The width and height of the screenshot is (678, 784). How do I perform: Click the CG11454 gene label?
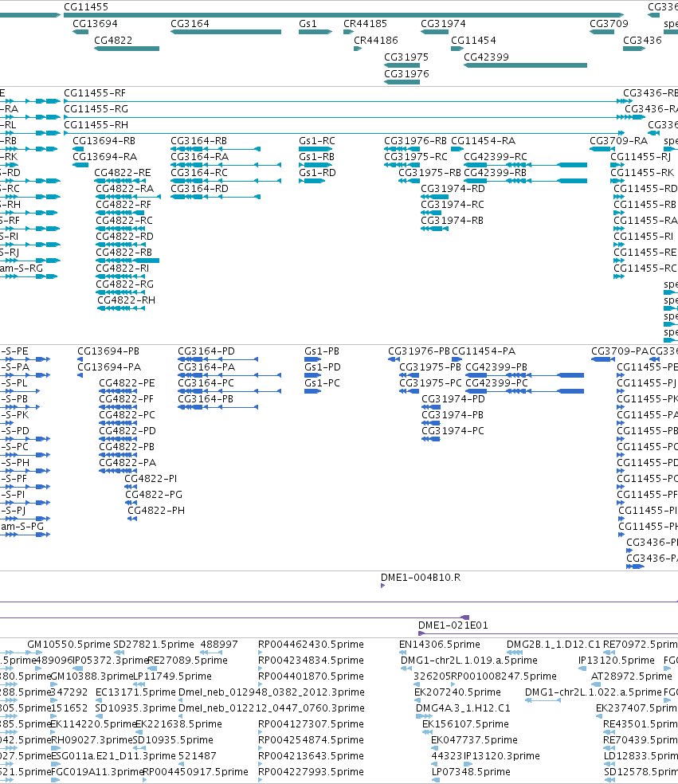pos(473,40)
